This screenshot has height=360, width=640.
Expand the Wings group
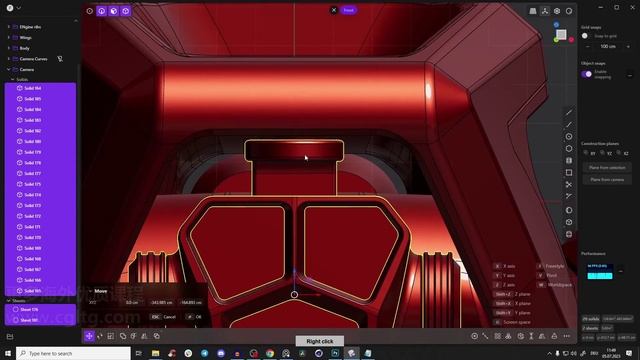pos(9,37)
